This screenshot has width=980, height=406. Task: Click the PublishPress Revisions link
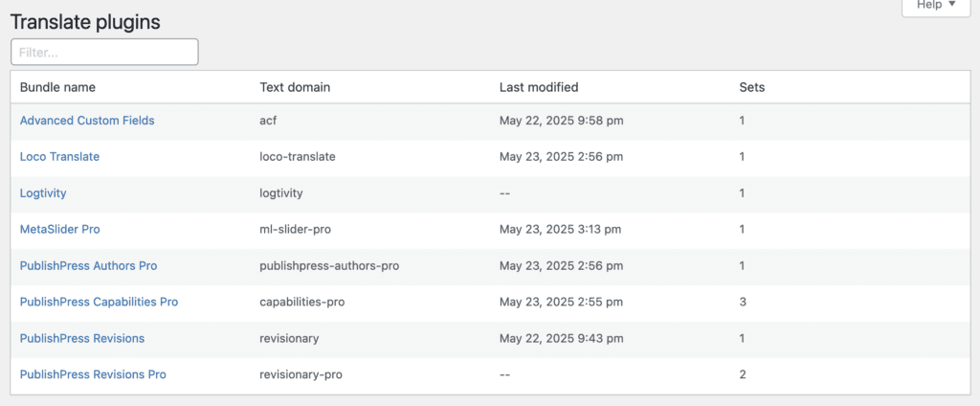pos(82,338)
